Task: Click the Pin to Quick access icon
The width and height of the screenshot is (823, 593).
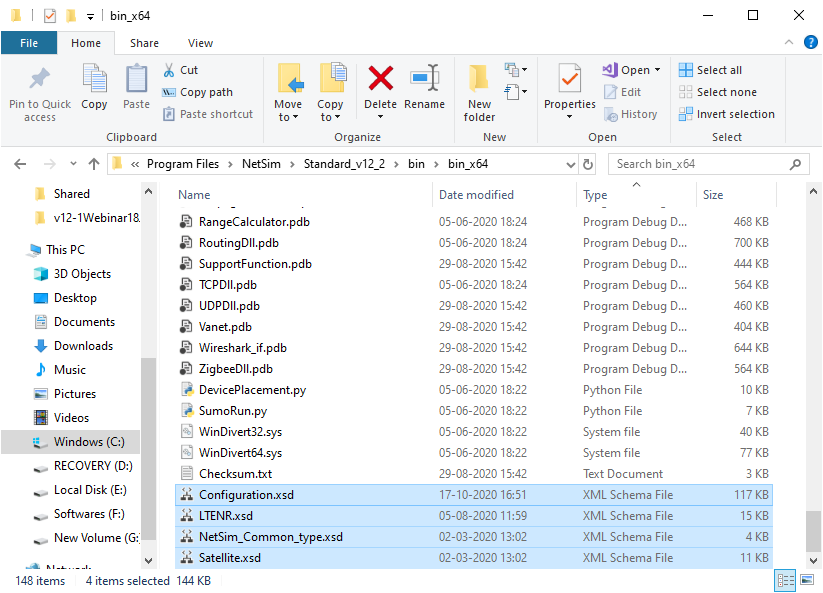Action: pyautogui.click(x=39, y=79)
